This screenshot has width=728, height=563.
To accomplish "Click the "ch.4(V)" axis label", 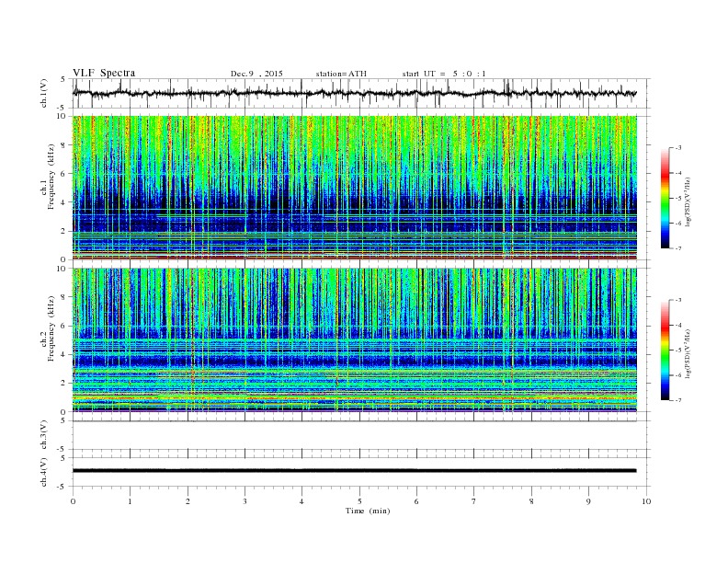I will coord(44,472).
